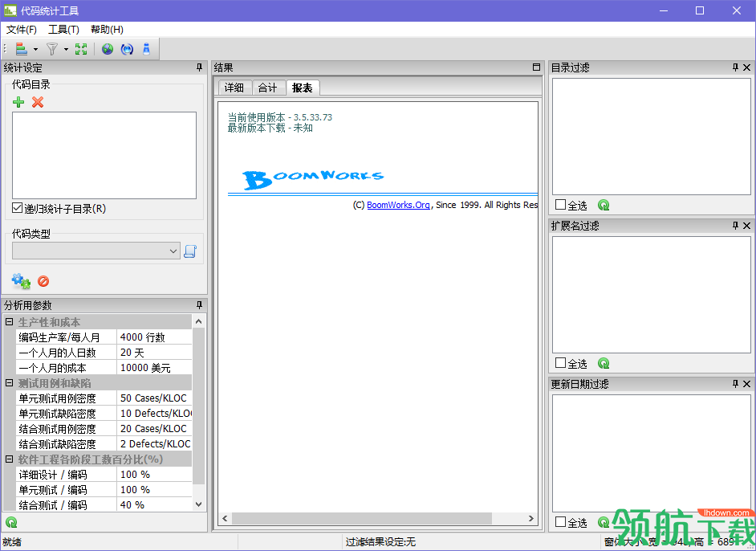Screen dimensions: 756x551
Task: Click the scroll icon beside code type
Action: pyautogui.click(x=190, y=251)
